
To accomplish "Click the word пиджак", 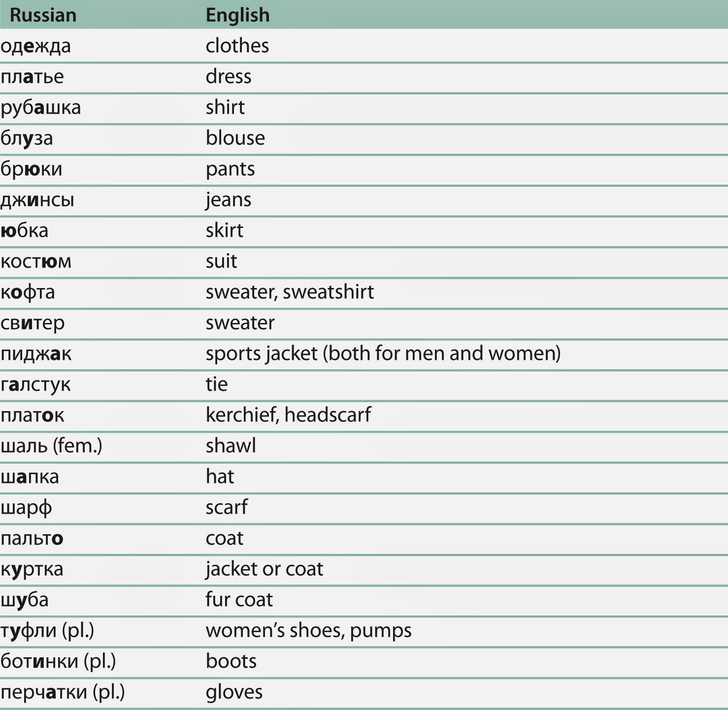I will pos(36,355).
